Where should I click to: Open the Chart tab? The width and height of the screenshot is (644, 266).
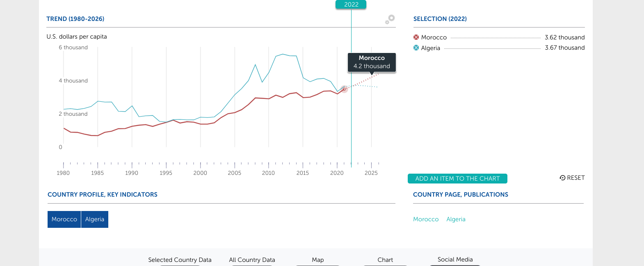[385, 260]
